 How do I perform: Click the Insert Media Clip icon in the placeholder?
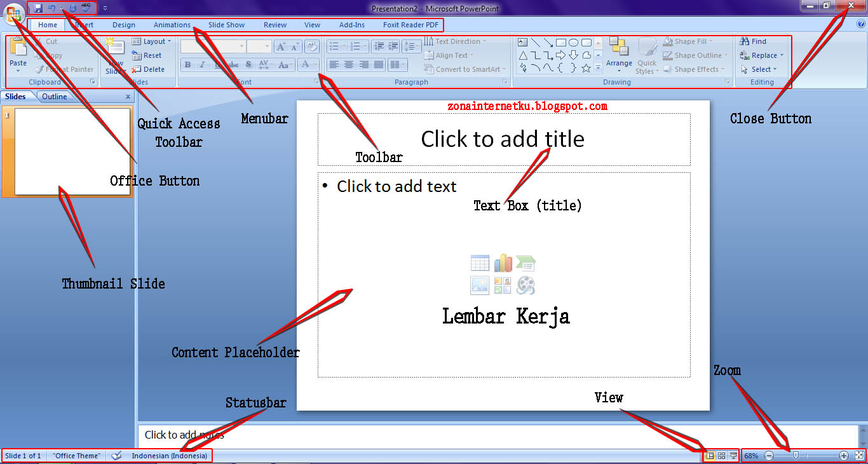527,285
